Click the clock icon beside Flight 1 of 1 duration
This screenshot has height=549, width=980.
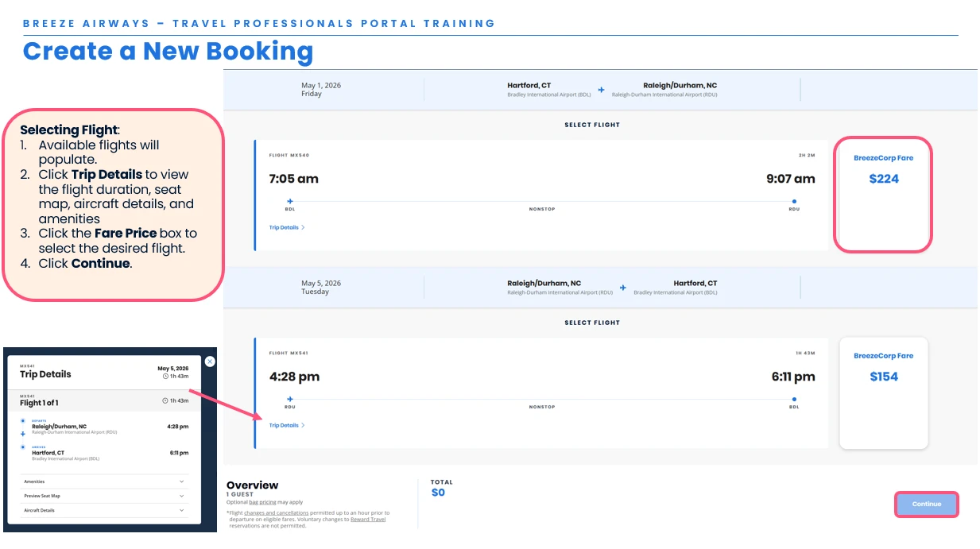pyautogui.click(x=165, y=401)
